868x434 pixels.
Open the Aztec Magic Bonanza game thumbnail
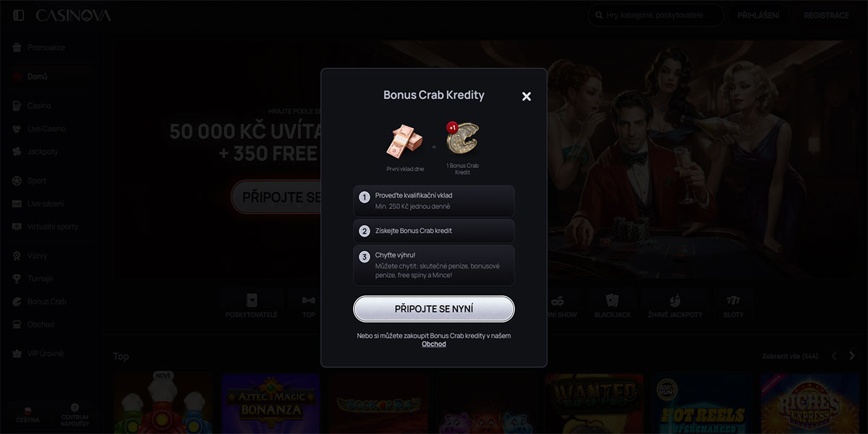click(x=271, y=404)
